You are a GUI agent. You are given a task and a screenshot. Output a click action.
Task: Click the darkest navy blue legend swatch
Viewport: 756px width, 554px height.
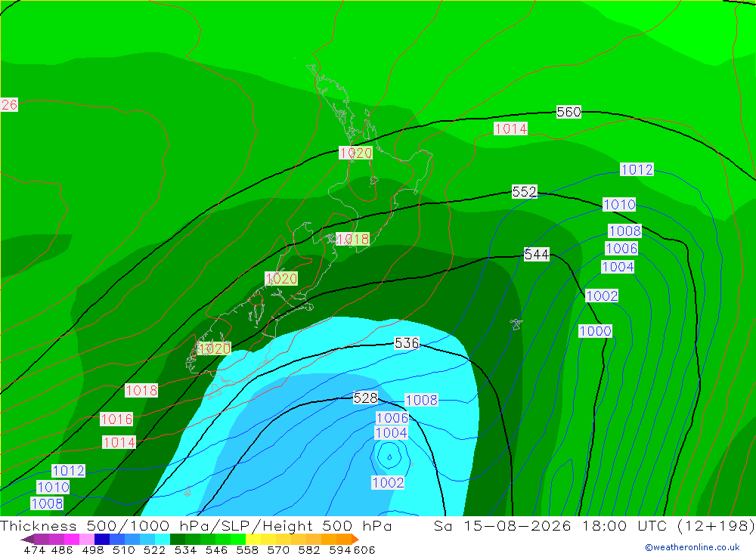[x=102, y=539]
